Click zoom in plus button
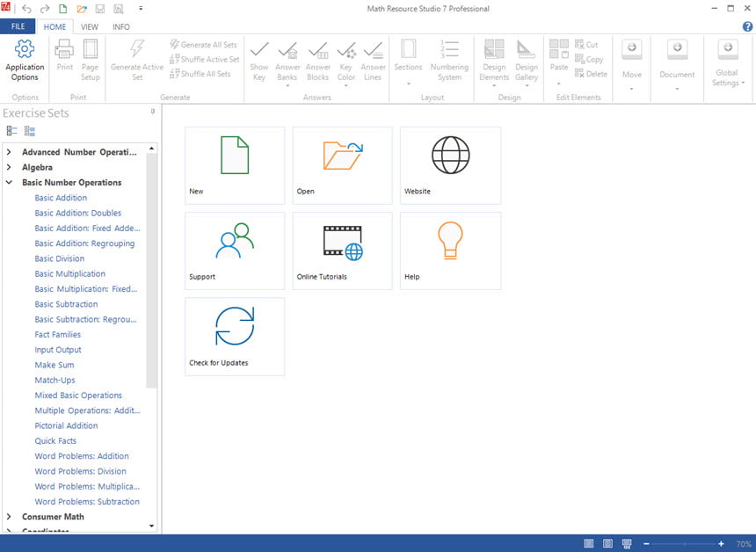Image resolution: width=756 pixels, height=552 pixels. (721, 544)
